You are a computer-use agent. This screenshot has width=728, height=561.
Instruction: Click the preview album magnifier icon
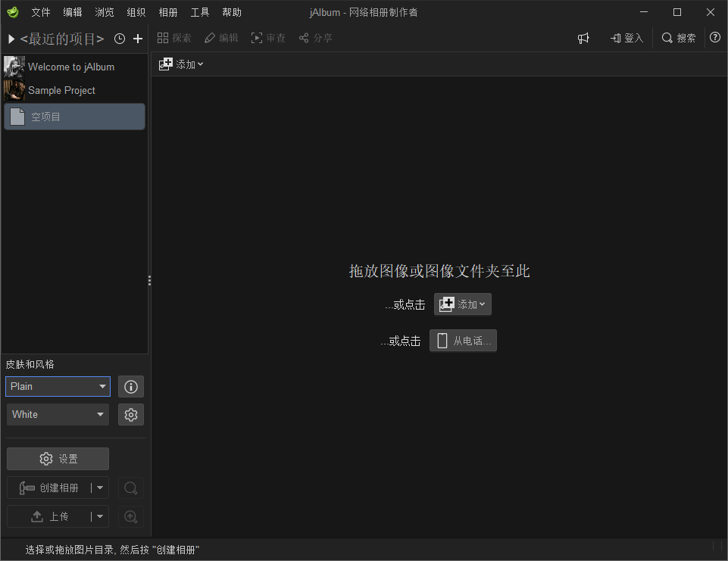click(131, 488)
